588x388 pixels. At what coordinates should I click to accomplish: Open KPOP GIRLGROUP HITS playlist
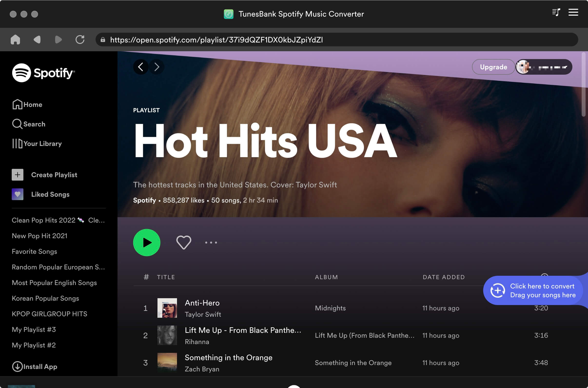(x=49, y=314)
